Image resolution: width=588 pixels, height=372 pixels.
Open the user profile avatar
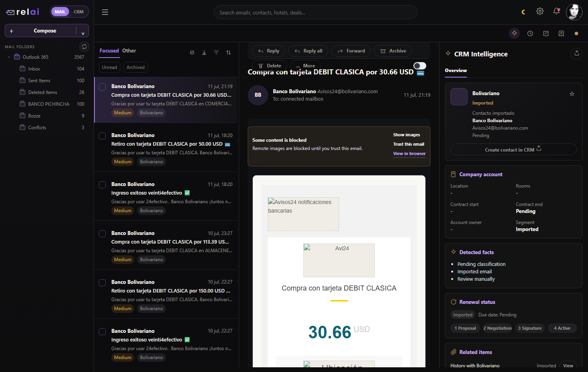[x=574, y=12]
